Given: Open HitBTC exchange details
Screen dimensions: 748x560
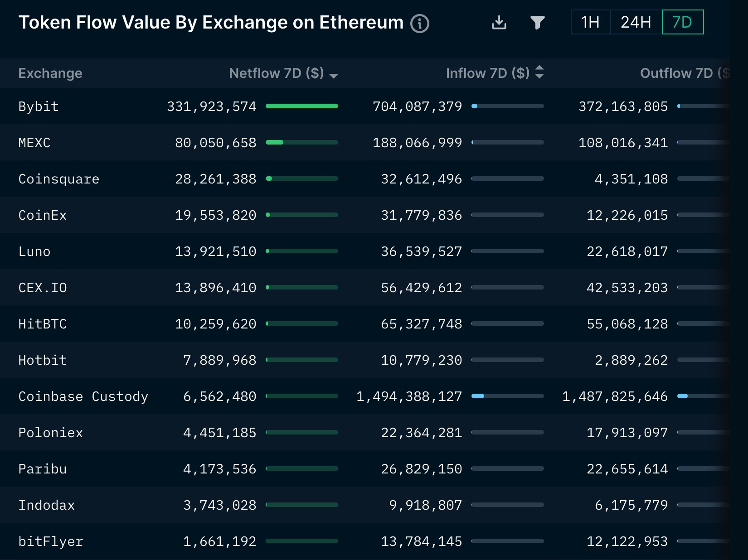Looking at the screenshot, I should tap(43, 323).
